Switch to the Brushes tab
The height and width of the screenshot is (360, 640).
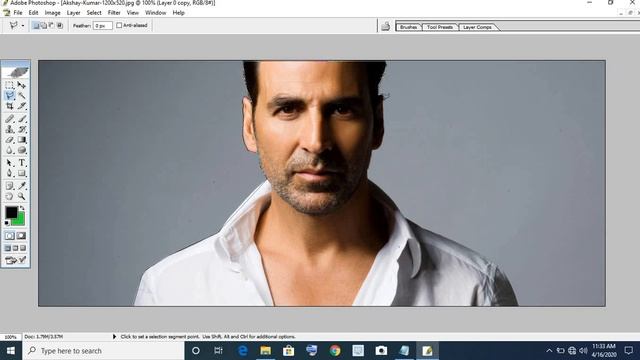pos(409,27)
